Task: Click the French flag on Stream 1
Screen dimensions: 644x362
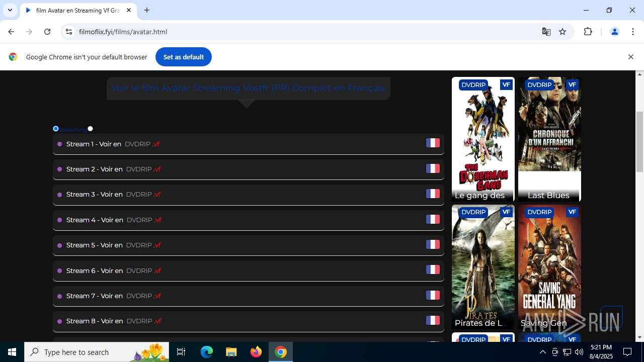Action: click(433, 143)
